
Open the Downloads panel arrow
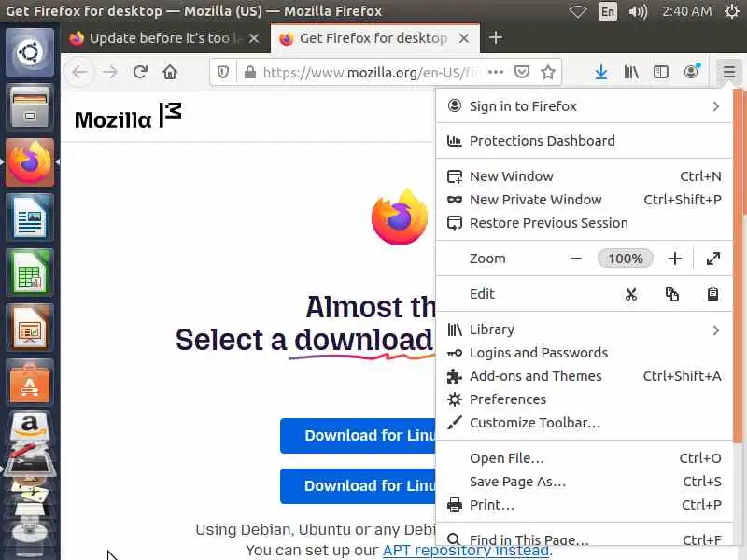pyautogui.click(x=601, y=73)
